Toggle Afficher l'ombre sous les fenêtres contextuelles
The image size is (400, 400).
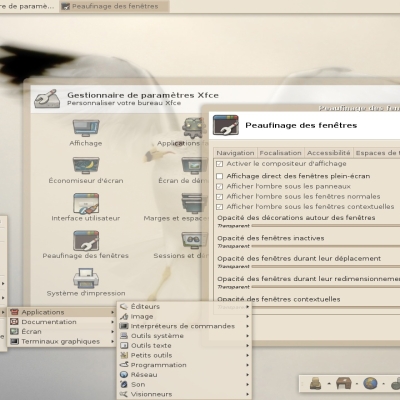[219, 207]
